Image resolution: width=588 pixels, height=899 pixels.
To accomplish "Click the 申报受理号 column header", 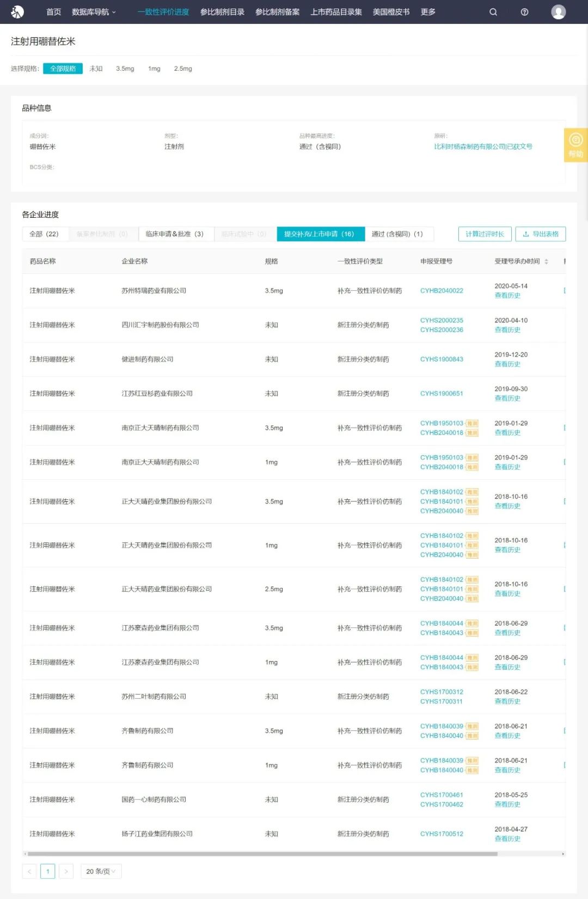I will tap(436, 261).
